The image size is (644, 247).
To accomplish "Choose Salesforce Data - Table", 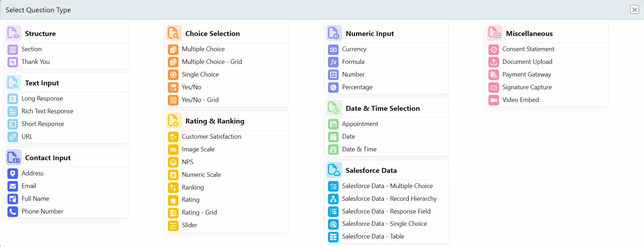I will (x=373, y=236).
